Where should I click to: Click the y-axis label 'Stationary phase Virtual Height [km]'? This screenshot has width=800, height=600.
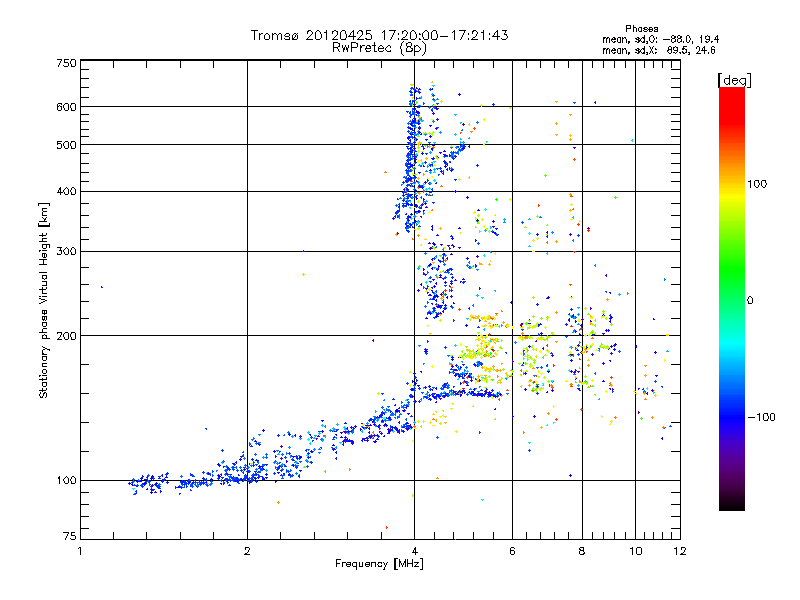[x=44, y=300]
